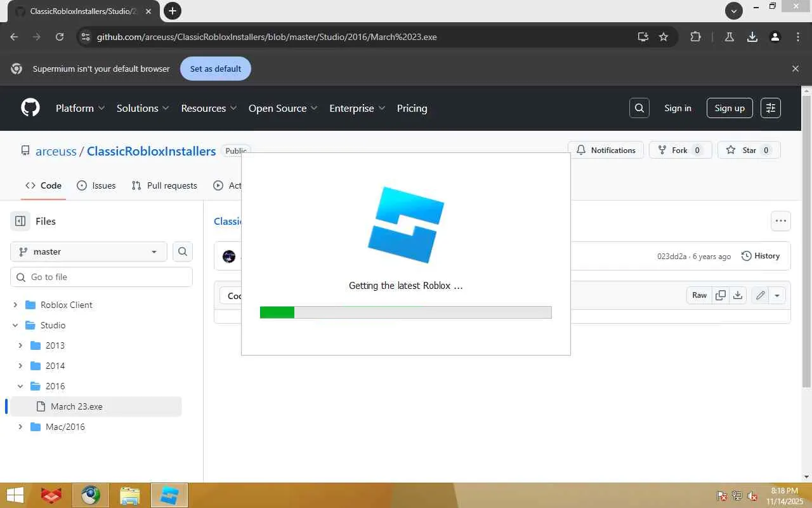
Task: Expand the Enterprise menu
Action: (x=357, y=108)
